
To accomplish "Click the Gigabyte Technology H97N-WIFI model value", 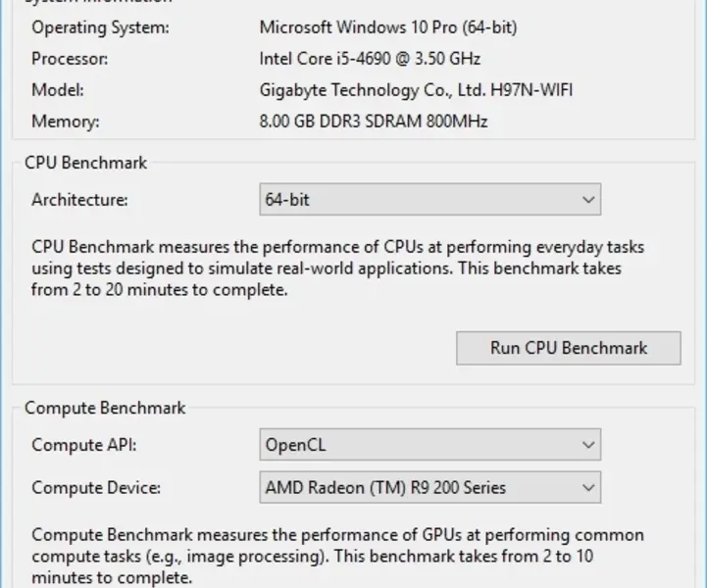I will pos(416,90).
